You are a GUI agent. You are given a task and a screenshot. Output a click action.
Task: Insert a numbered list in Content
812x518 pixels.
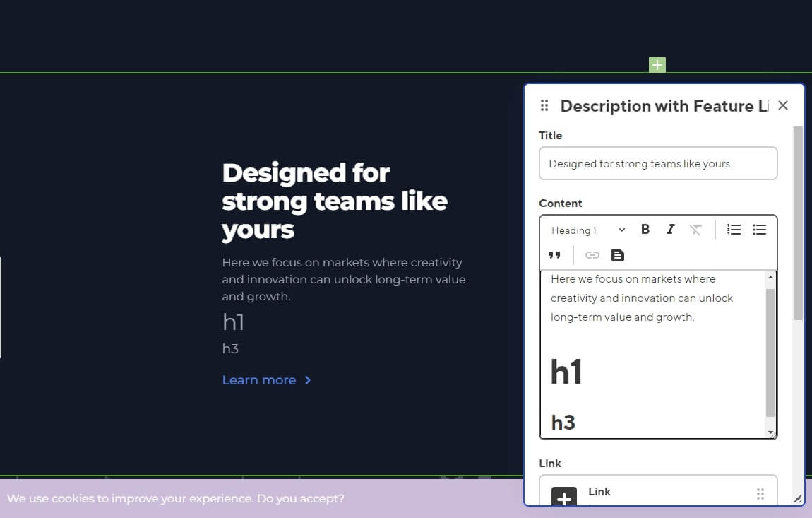(x=734, y=230)
